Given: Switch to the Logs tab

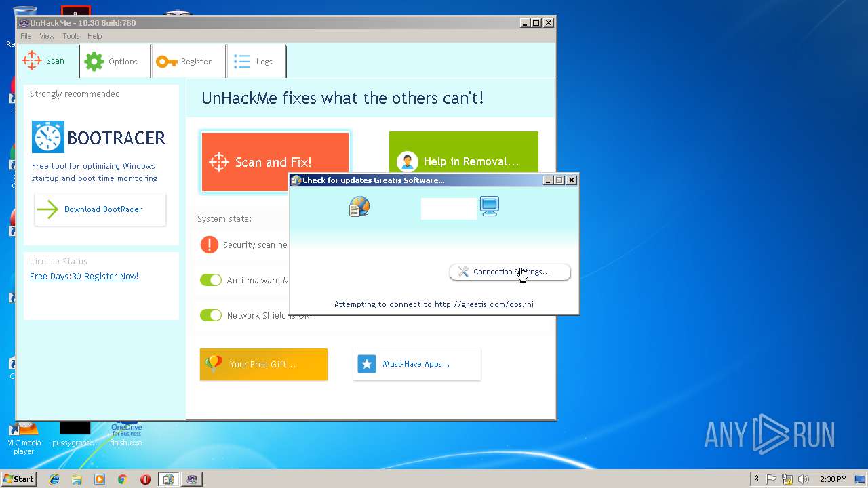Looking at the screenshot, I should (x=256, y=62).
